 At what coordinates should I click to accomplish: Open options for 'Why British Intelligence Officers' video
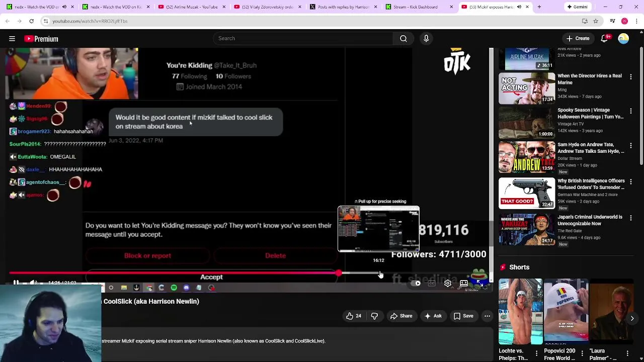(631, 182)
